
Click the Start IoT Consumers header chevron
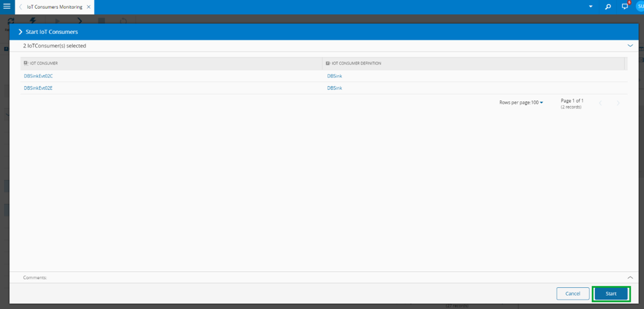click(x=20, y=32)
